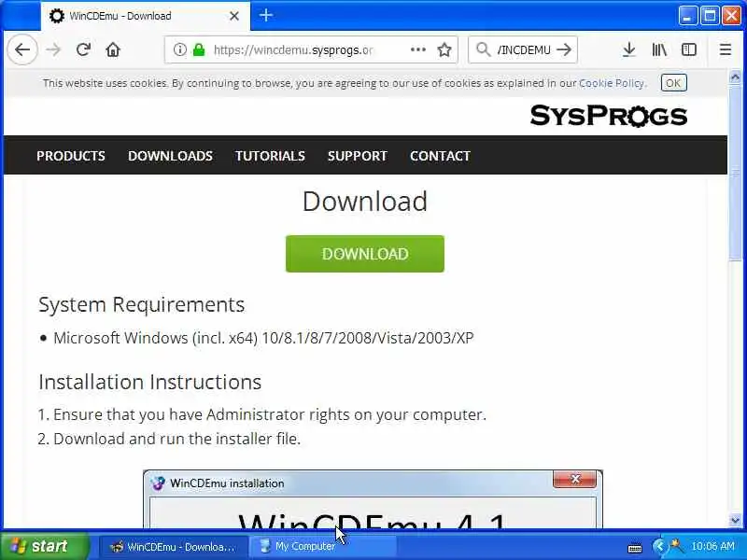Toggle the browser sidebar

coord(689,49)
